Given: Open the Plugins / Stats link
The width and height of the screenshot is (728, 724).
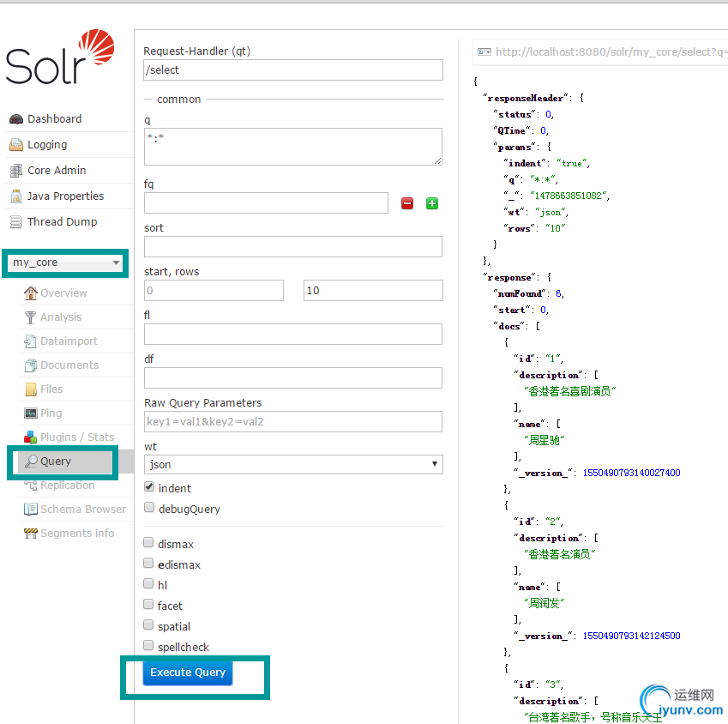Looking at the screenshot, I should [77, 437].
